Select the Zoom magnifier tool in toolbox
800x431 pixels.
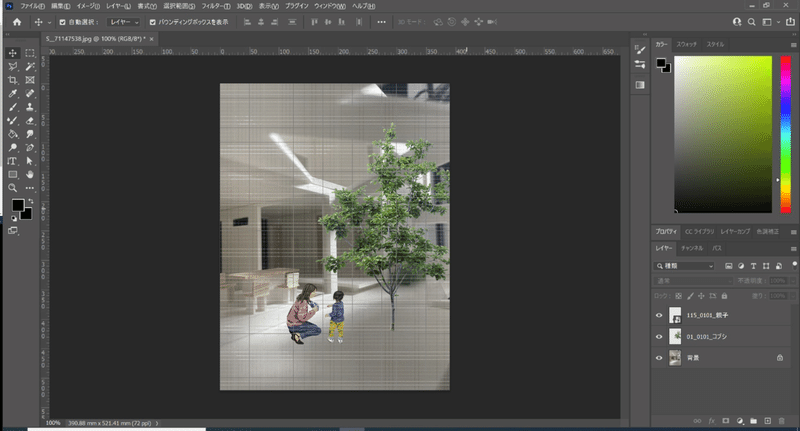pyautogui.click(x=13, y=188)
